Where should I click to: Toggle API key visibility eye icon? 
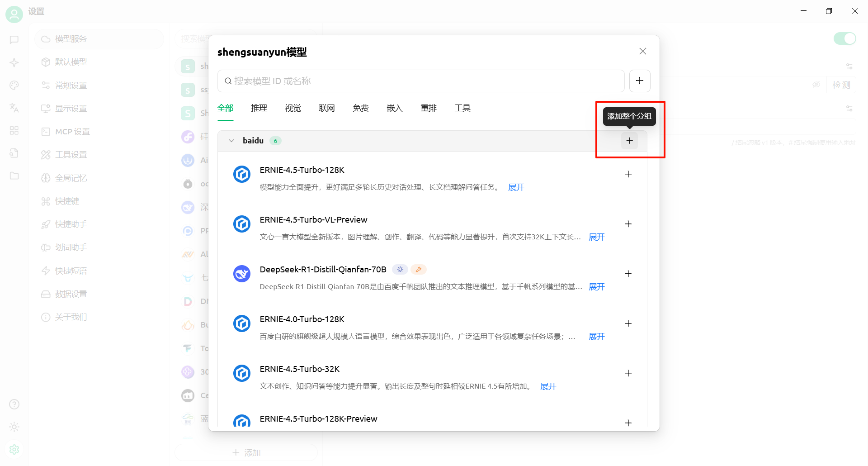[x=816, y=85]
